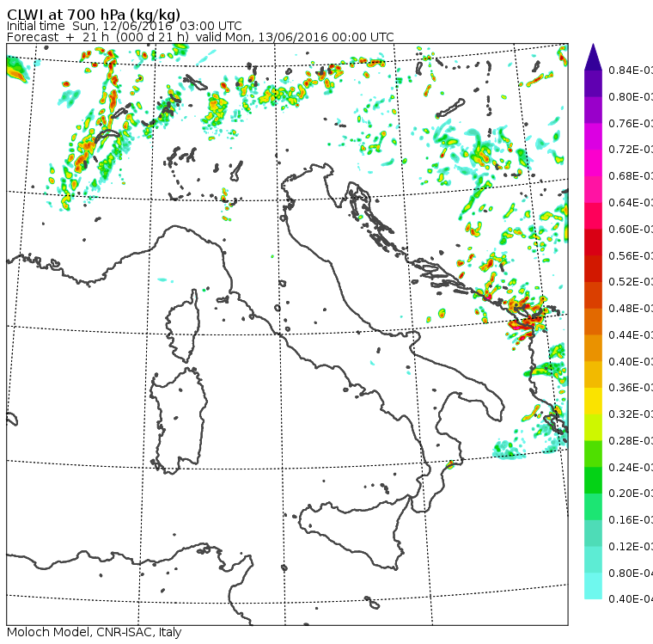Viewport: 653px width, 644px height.
Task: Click the "Forecast + 21 h" valid-time line
Action: [x=200, y=37]
